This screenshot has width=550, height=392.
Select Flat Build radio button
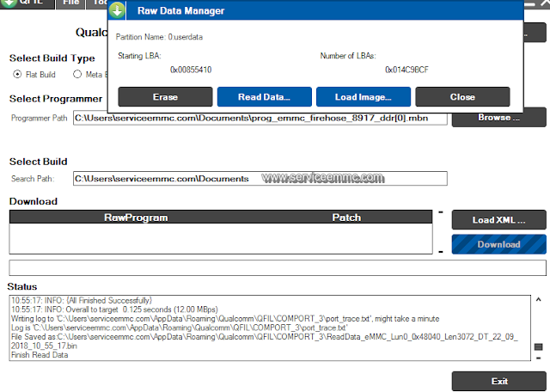pyautogui.click(x=17, y=75)
